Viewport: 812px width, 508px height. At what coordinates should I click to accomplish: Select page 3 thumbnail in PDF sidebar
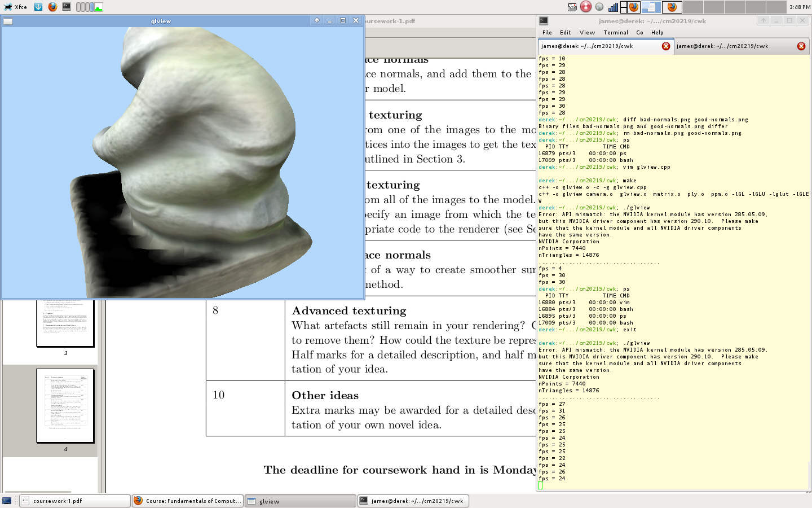click(x=65, y=323)
